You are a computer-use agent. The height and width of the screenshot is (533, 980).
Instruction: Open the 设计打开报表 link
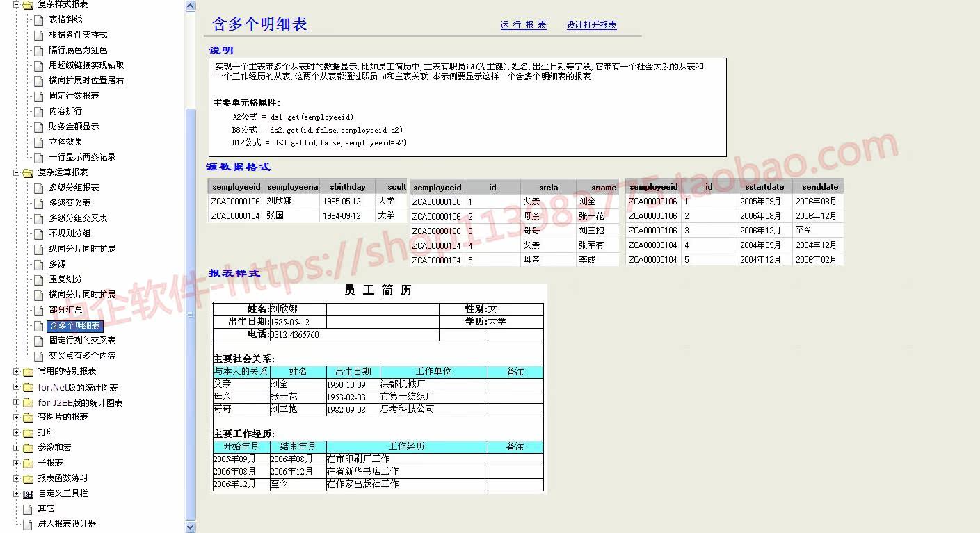coord(592,25)
